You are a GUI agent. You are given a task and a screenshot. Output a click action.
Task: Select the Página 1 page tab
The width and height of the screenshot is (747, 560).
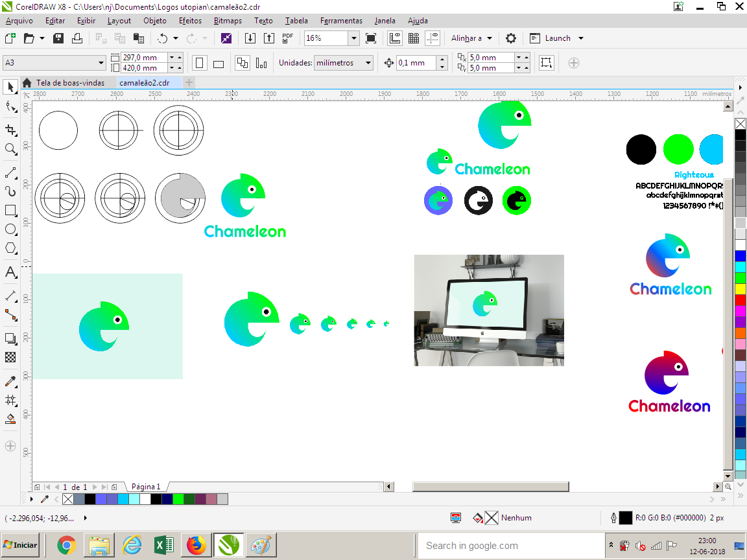click(146, 487)
